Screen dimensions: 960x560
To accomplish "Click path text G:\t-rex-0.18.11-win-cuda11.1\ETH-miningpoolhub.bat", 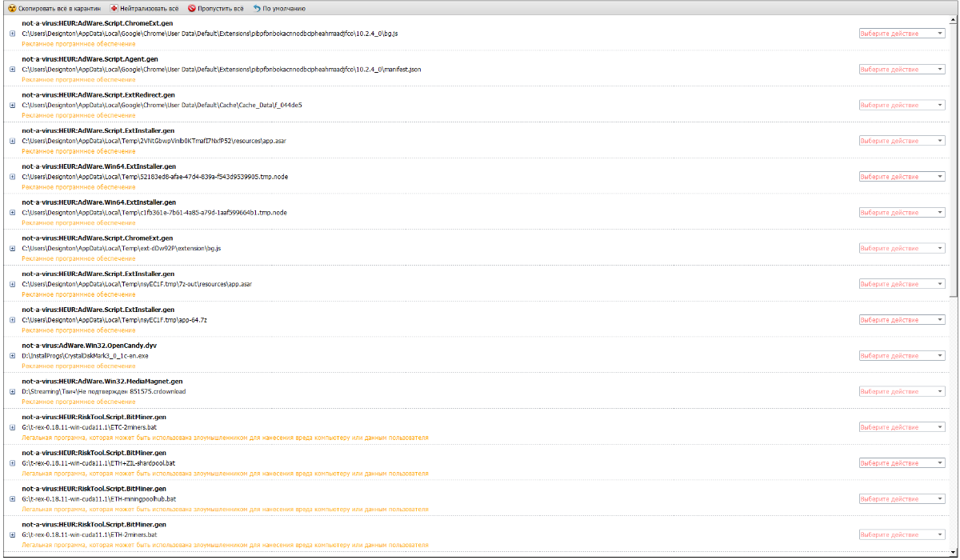I will 99,498.
